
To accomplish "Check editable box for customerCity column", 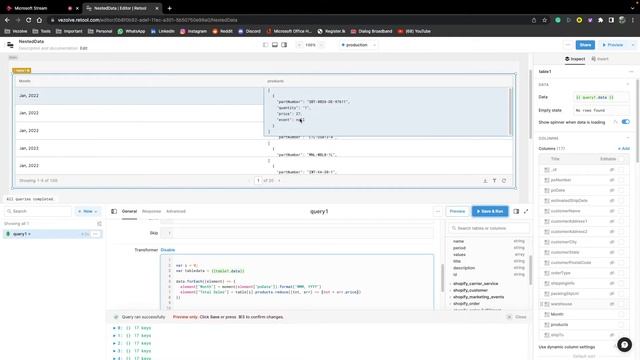I will (x=621, y=242).
